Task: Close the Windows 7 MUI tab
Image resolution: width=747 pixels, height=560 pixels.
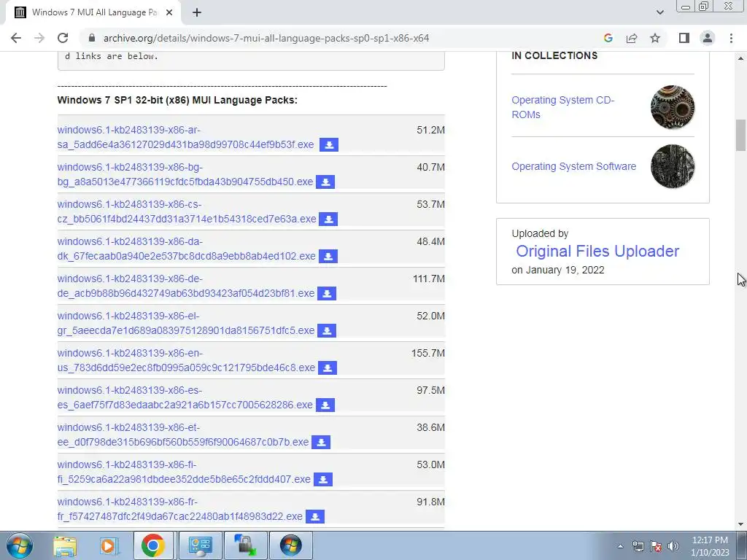Action: [x=169, y=13]
